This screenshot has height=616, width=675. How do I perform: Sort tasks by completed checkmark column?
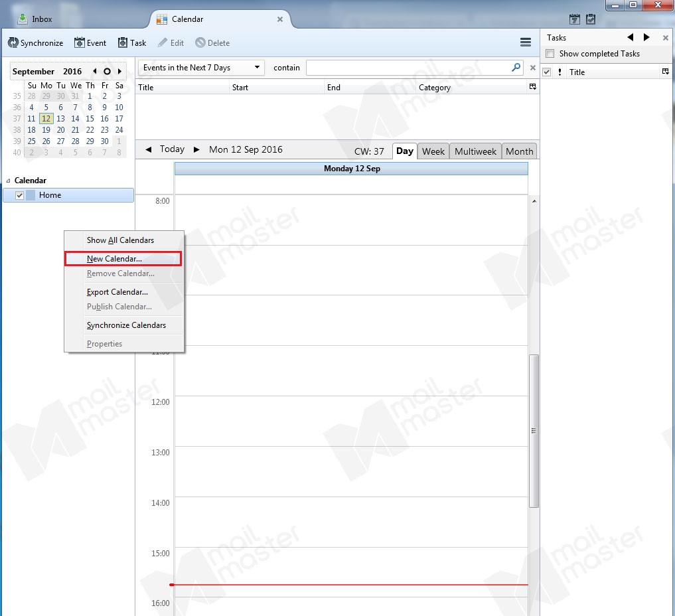tap(546, 72)
